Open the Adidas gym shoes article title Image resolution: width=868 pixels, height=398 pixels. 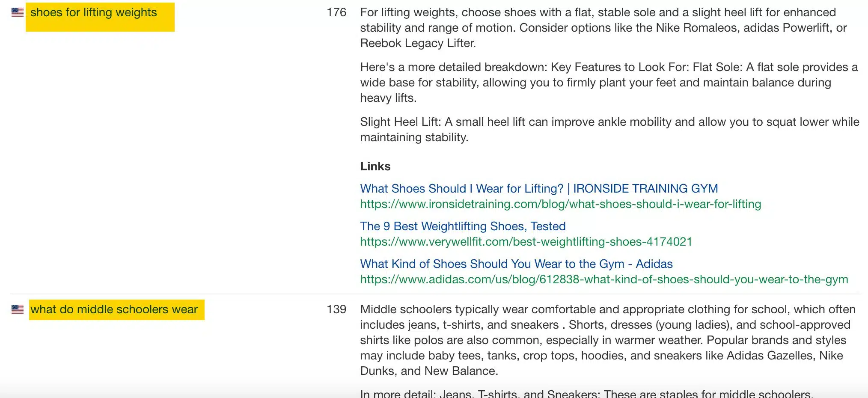516,264
